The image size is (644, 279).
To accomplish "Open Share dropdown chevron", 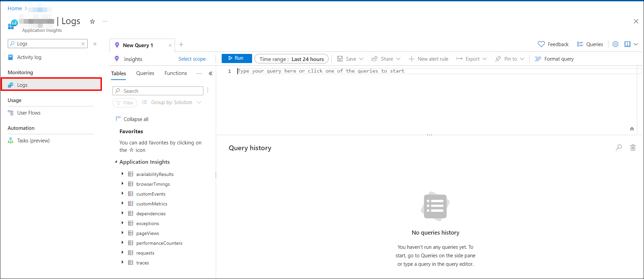I will pos(398,59).
